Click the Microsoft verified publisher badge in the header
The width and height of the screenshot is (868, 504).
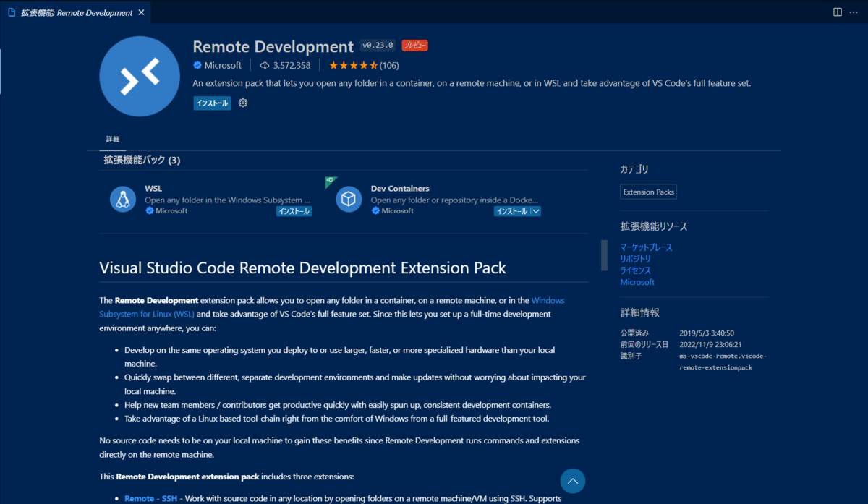[x=197, y=65]
